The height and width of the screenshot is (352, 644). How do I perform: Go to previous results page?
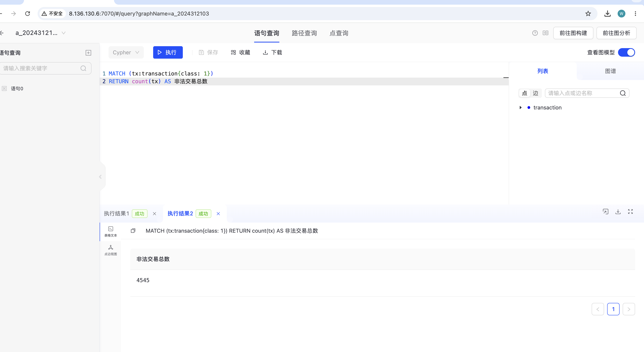(598, 309)
